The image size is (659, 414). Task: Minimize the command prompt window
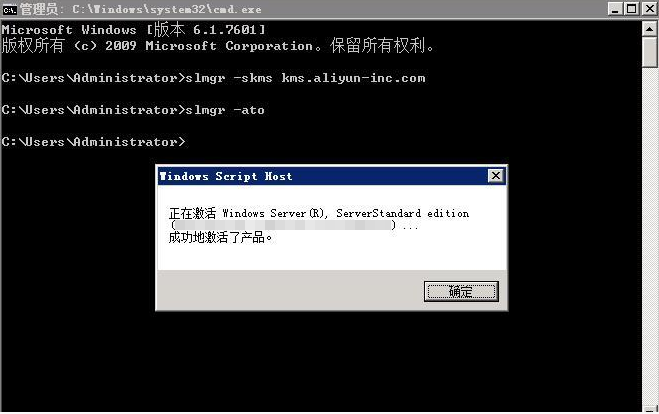615,9
